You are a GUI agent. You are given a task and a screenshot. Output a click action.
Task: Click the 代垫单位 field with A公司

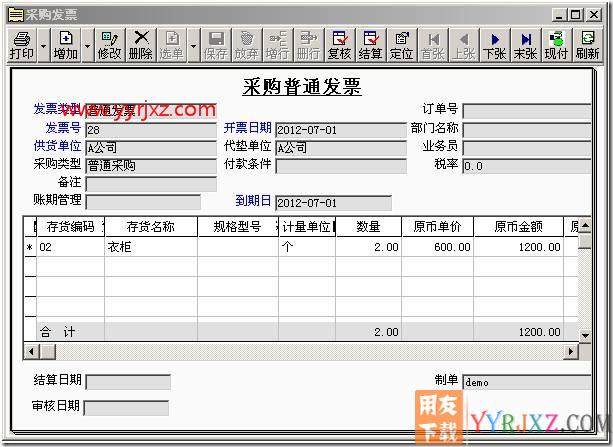[341, 148]
